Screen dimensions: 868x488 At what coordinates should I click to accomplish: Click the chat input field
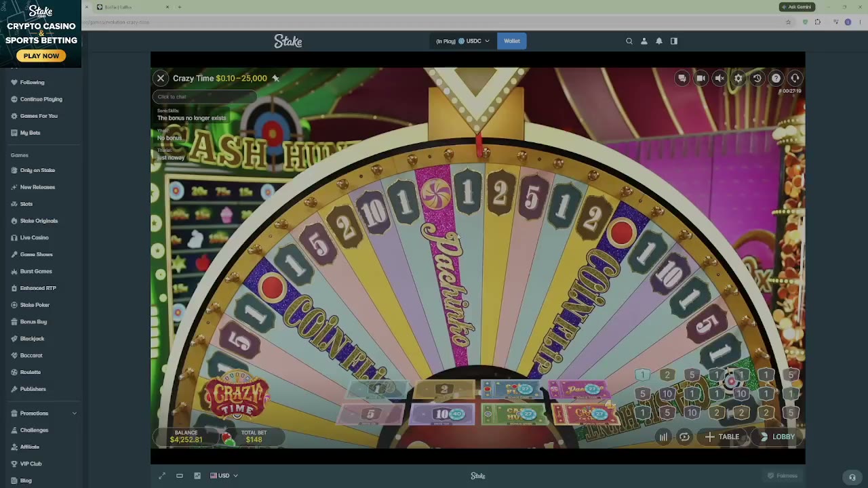(x=205, y=97)
